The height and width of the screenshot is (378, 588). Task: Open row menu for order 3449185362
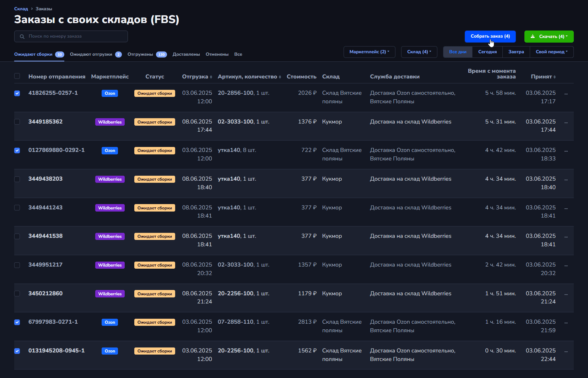[x=566, y=122]
